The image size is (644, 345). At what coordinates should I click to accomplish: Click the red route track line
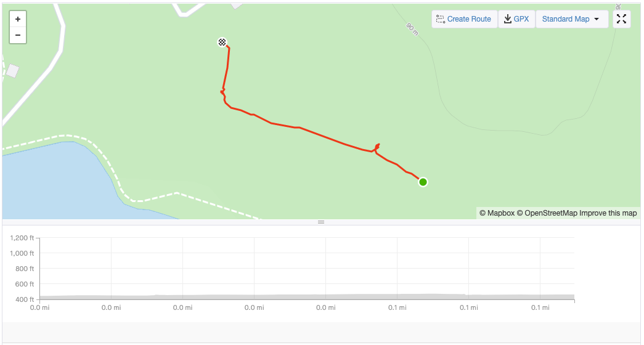coord(320,136)
